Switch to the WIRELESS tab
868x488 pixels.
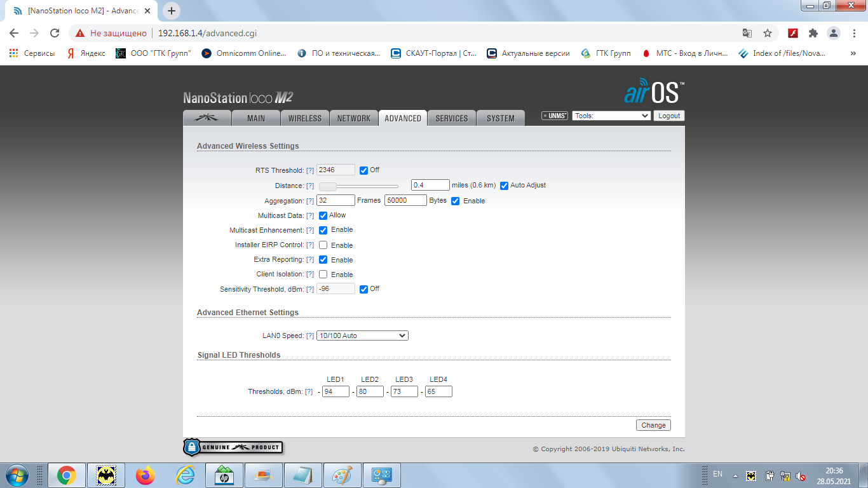305,118
